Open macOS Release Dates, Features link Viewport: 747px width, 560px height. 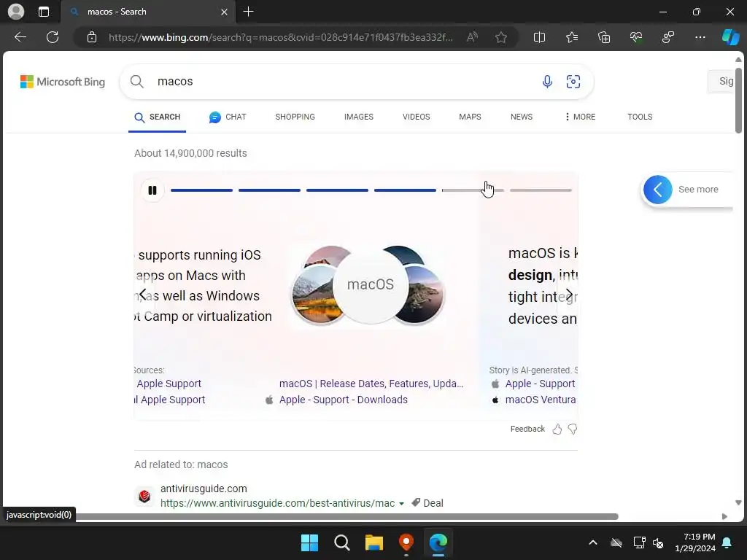point(371,384)
